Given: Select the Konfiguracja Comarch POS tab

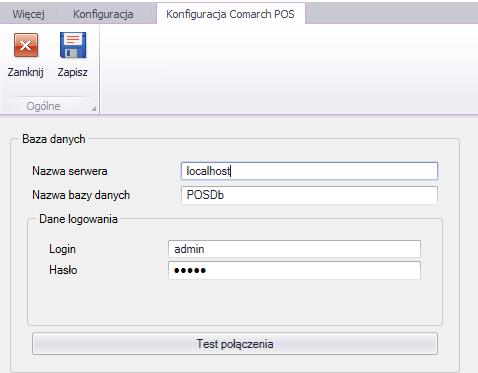Looking at the screenshot, I should (x=230, y=14).
